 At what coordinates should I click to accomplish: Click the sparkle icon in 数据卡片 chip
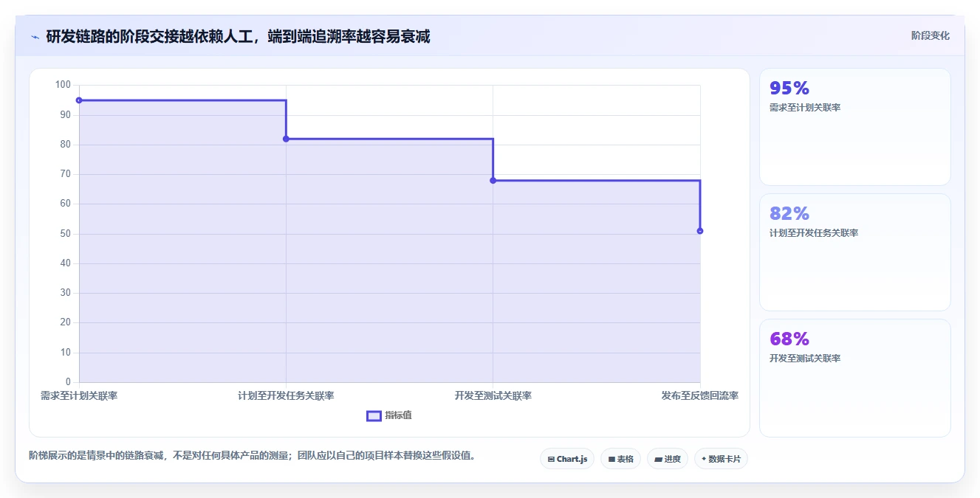tap(704, 459)
